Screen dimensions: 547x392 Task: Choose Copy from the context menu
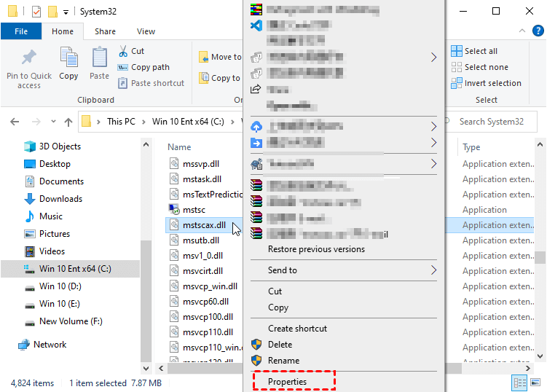click(278, 307)
